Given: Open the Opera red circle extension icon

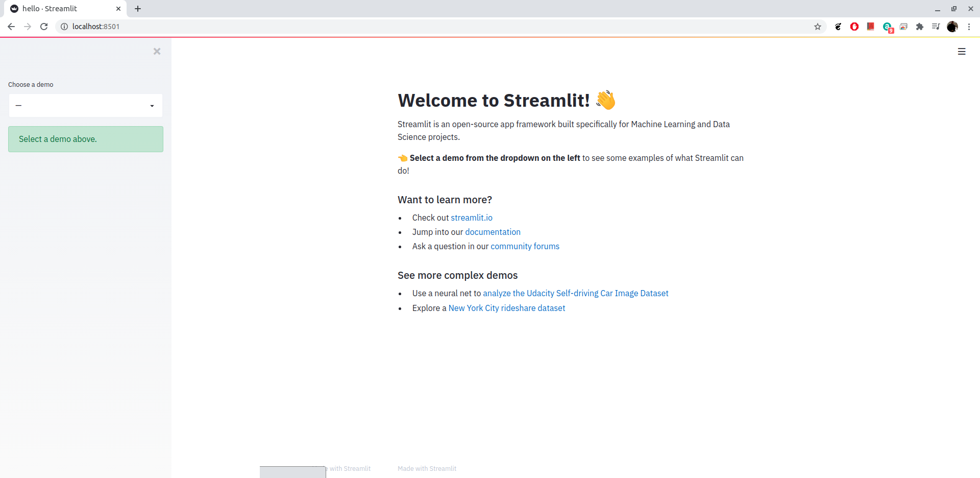Looking at the screenshot, I should point(854,27).
